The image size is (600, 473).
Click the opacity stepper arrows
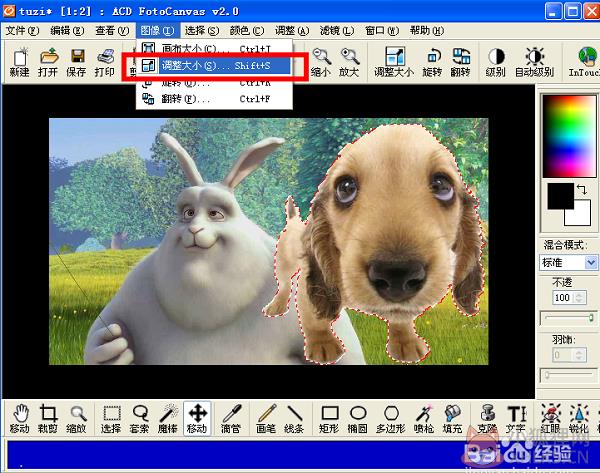579,298
